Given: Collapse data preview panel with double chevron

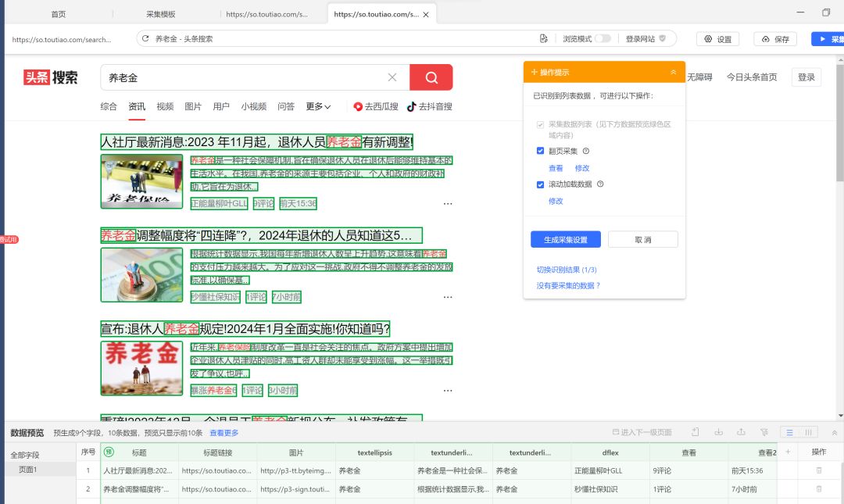Looking at the screenshot, I should (x=835, y=432).
